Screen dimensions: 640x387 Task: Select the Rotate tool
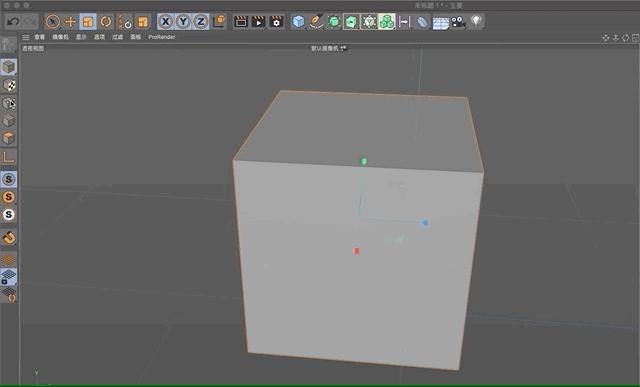tap(106, 22)
